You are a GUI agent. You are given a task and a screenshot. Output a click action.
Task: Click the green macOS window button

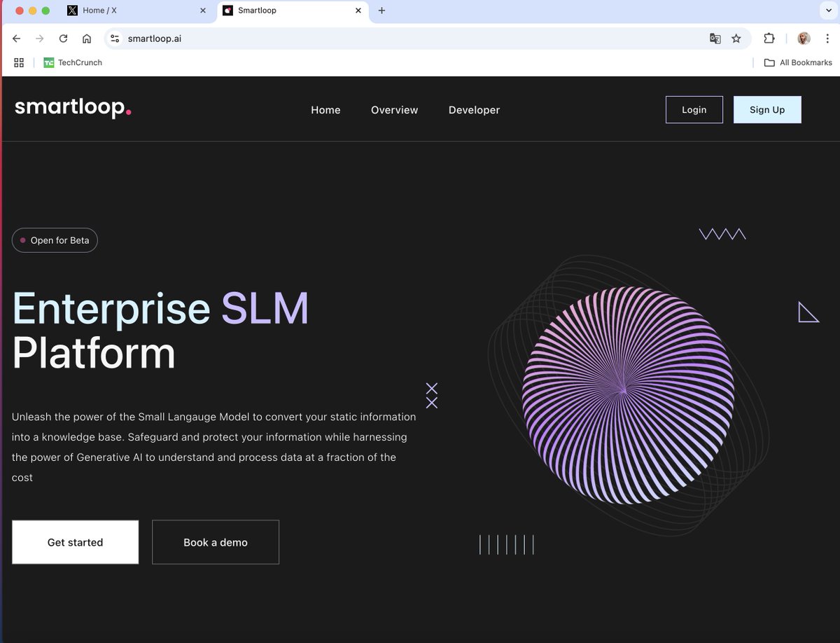pyautogui.click(x=46, y=11)
